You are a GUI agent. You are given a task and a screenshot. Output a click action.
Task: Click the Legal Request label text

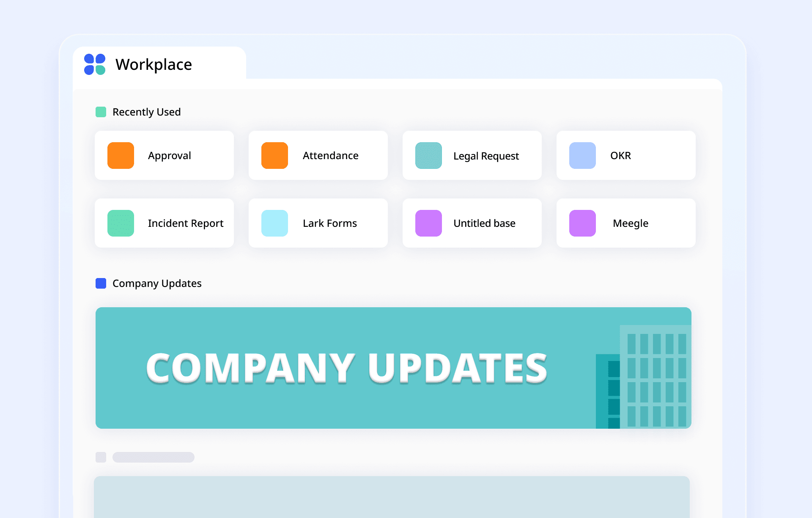(486, 156)
